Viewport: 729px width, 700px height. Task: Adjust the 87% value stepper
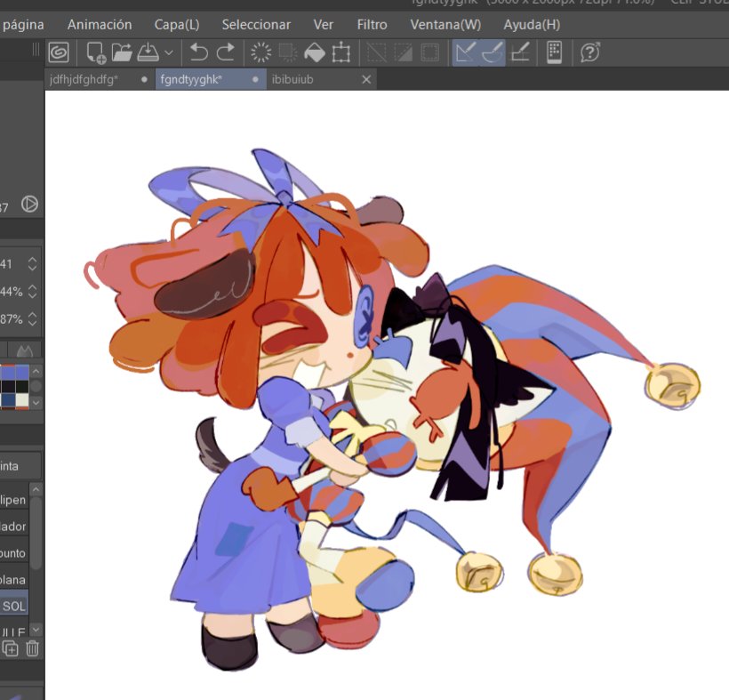click(32, 319)
